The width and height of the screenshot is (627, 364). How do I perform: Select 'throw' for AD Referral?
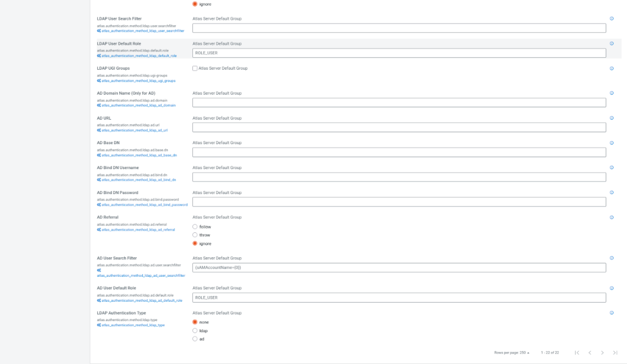(x=195, y=235)
